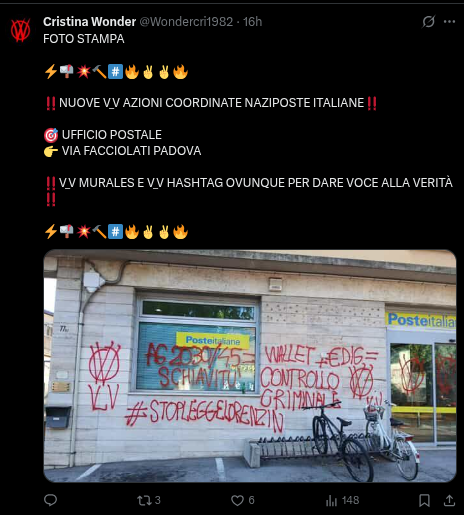
Task: Open the reply comment icon
Action: (x=50, y=500)
